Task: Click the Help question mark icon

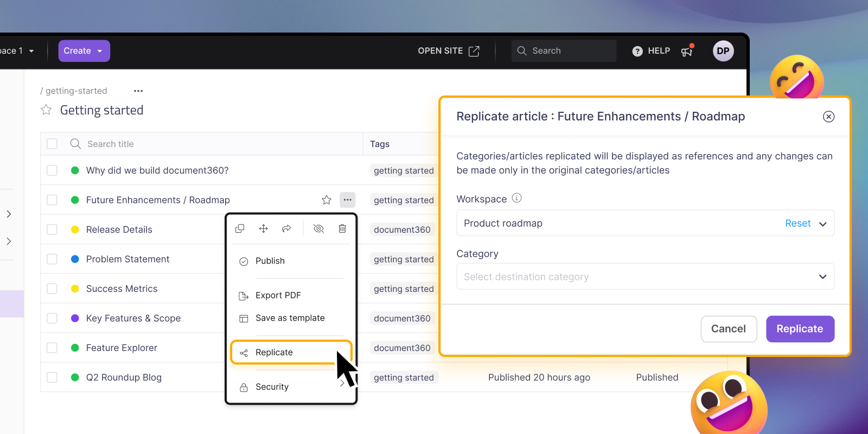Action: pos(637,51)
